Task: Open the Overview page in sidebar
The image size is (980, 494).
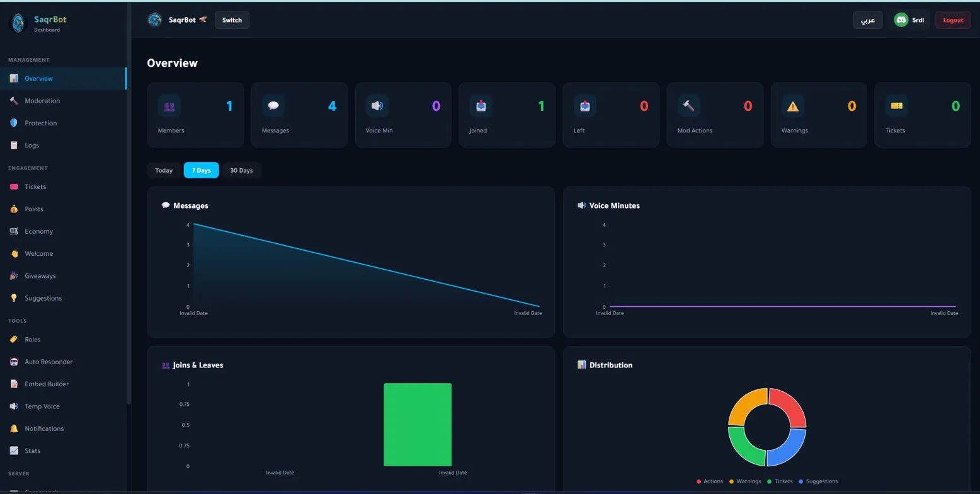Action: 63,79
